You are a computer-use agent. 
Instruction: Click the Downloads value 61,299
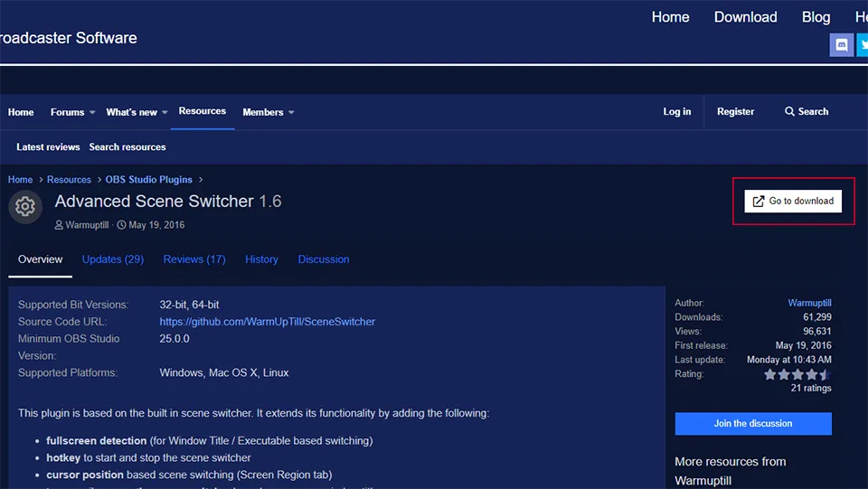tap(817, 317)
